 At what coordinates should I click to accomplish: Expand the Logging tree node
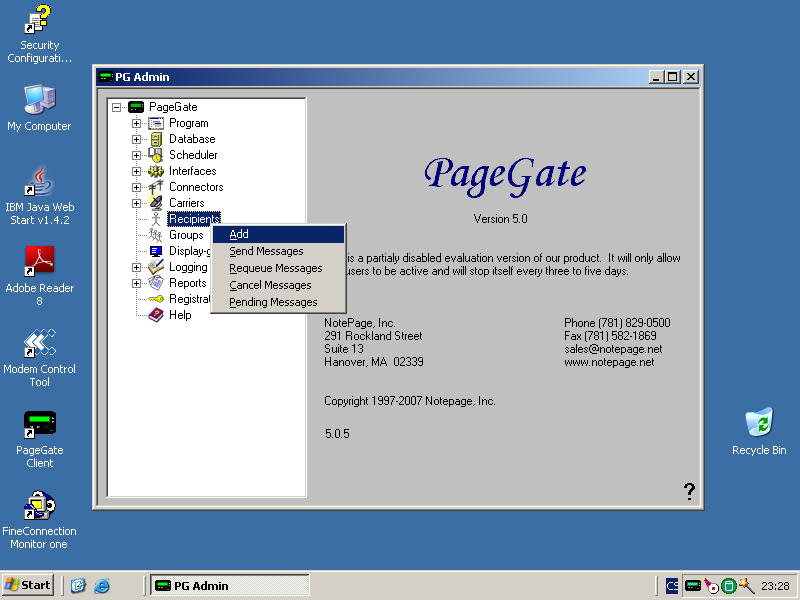click(x=136, y=267)
